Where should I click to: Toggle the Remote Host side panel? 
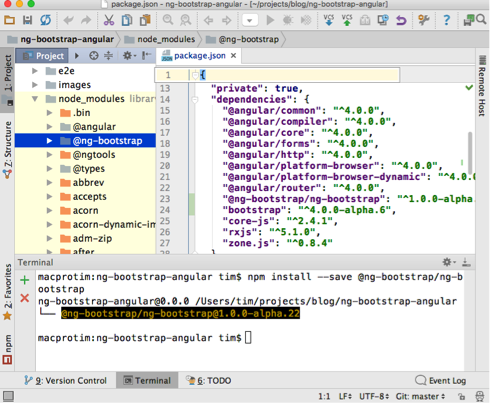pos(482,86)
